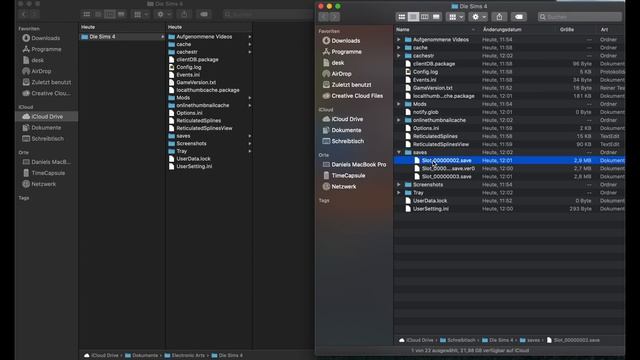Go forward in front Finder window
640x360 pixels.
[334, 17]
